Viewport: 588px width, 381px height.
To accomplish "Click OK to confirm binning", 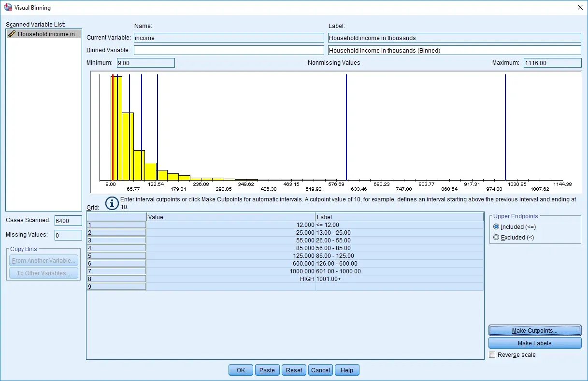I will [241, 370].
